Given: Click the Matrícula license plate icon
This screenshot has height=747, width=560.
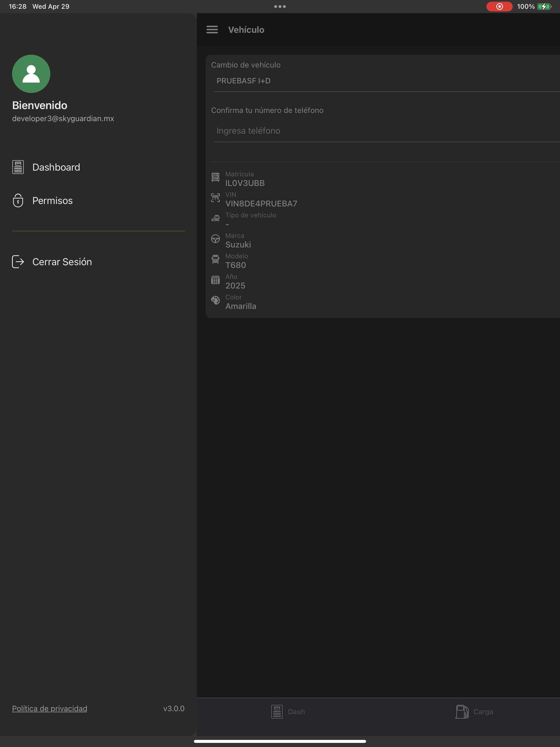Looking at the screenshot, I should (x=215, y=177).
